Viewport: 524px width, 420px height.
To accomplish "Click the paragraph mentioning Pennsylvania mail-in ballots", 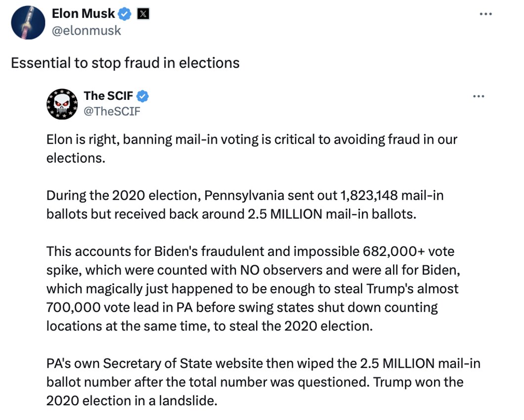I will tap(245, 205).
